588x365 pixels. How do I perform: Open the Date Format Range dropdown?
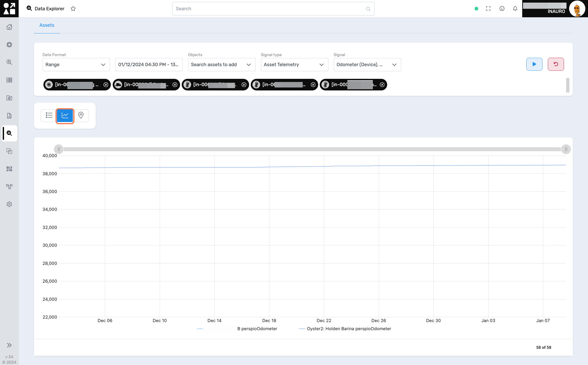coord(76,65)
